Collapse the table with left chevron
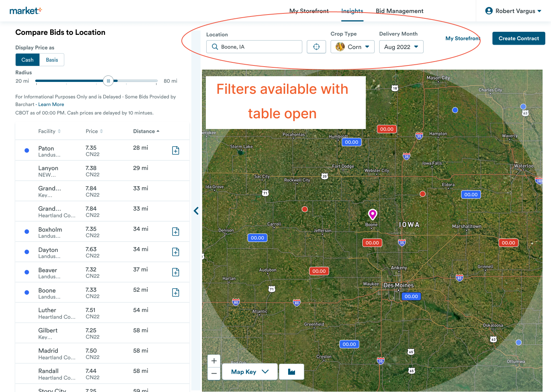This screenshot has width=551, height=392. pos(196,211)
